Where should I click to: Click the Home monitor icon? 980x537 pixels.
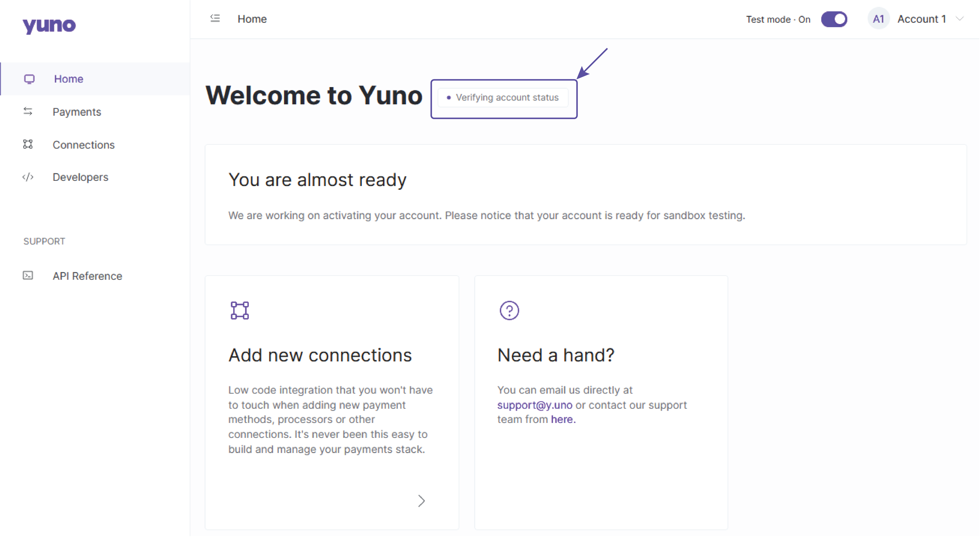point(29,79)
